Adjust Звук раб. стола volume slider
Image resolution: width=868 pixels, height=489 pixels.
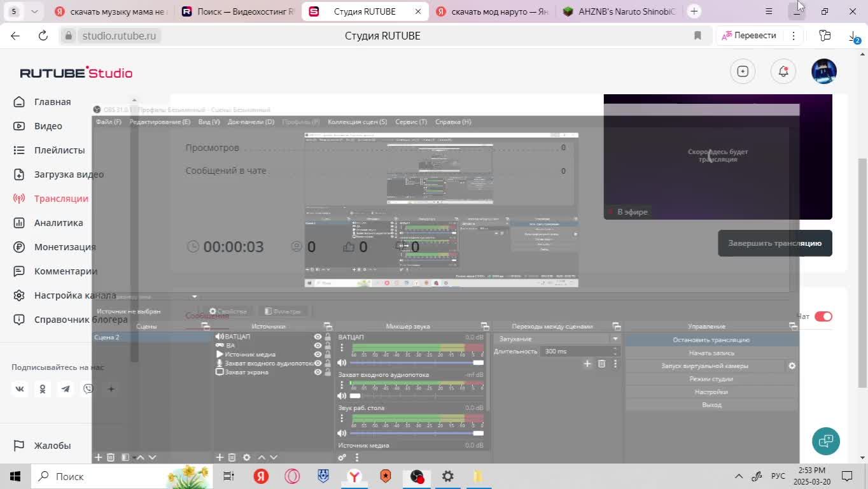pyautogui.click(x=417, y=433)
